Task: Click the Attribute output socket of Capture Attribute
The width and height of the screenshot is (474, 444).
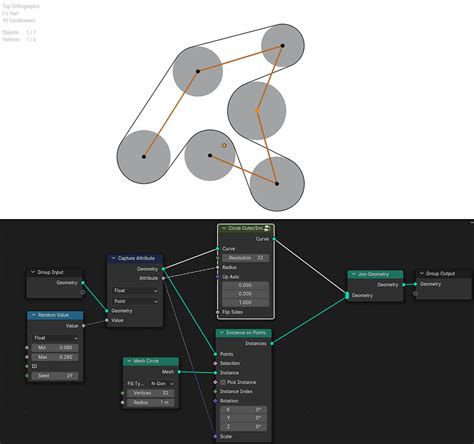Action: (163, 278)
